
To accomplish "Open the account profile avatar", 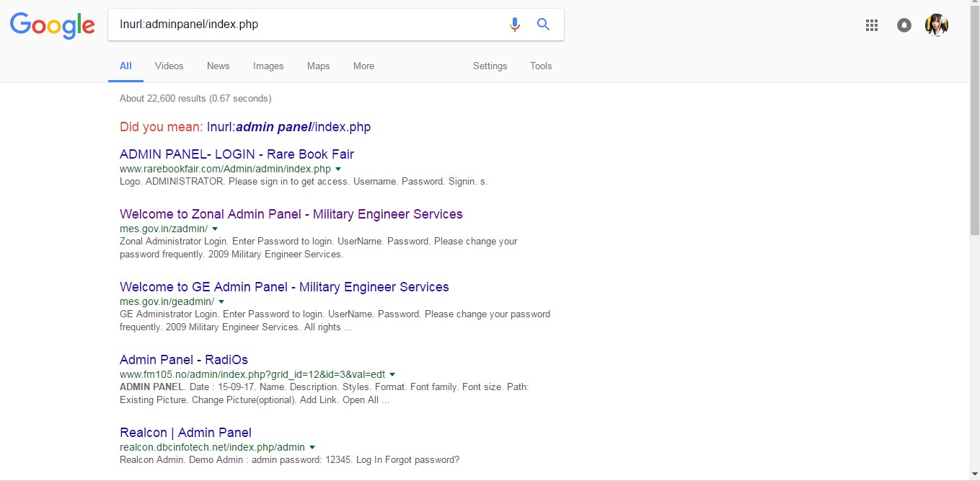I will [937, 25].
